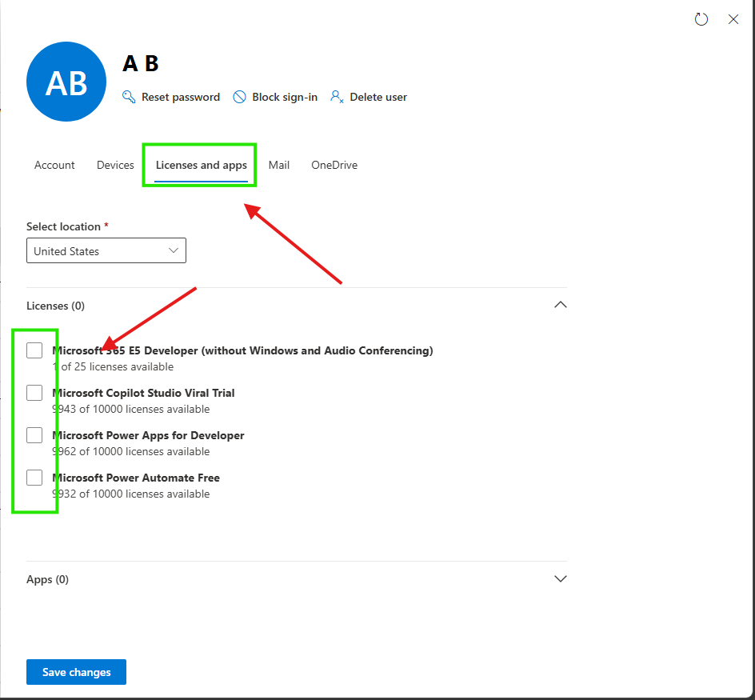
Task: Click the A B user name heading
Action: pos(141,63)
